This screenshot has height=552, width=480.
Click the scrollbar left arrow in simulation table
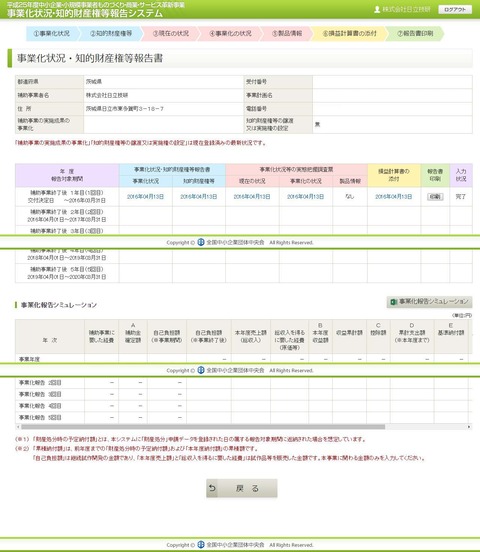[18, 427]
